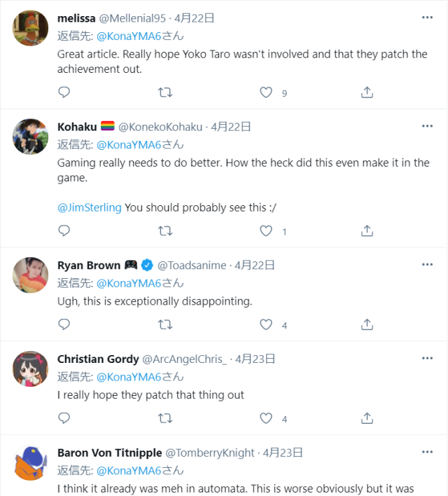
Task: Open more options for melissa's tweet
Action: pos(427,18)
